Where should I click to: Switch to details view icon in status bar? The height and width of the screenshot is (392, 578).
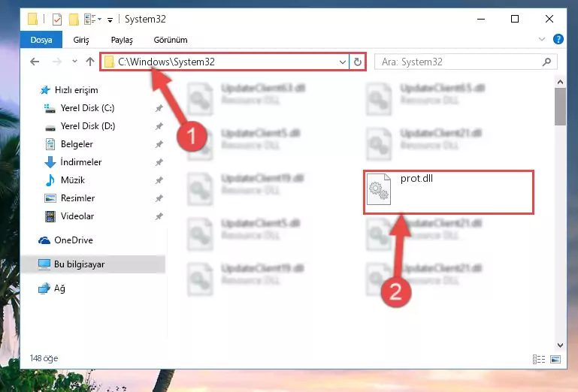(x=539, y=359)
